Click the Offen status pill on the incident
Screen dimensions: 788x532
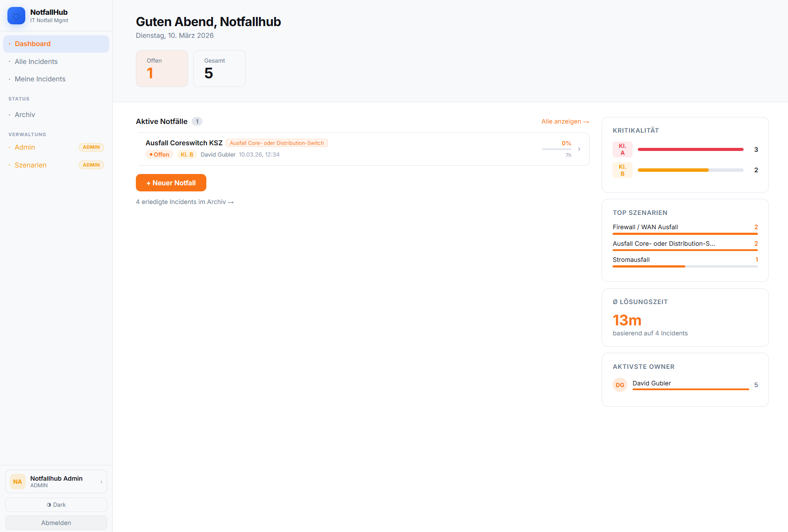tap(159, 154)
